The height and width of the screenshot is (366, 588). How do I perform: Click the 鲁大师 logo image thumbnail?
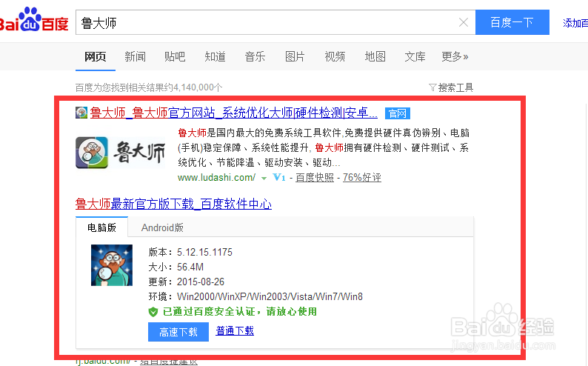[121, 153]
